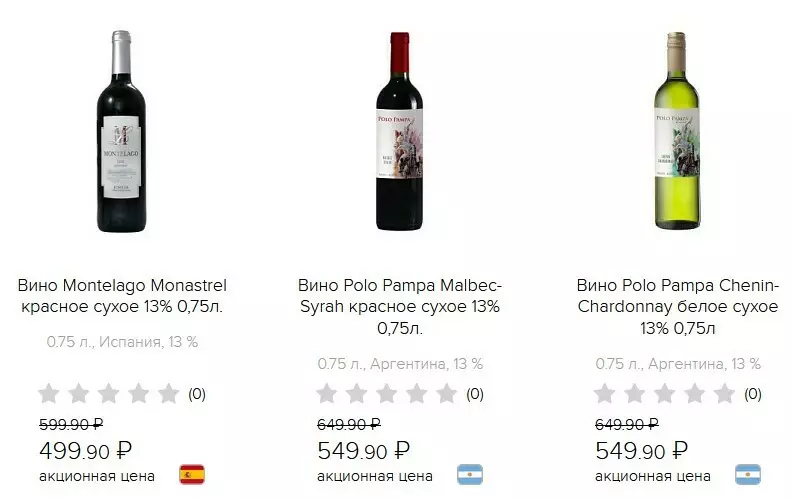Click the Montelago review count (0)
Screen dimensions: 793x498
tap(197, 394)
